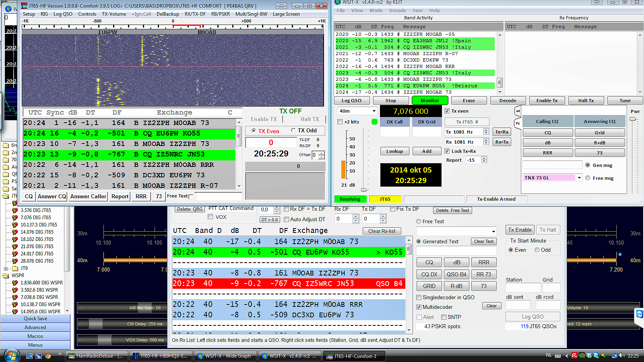The image size is (644, 362).
Task: Open the Avira antivirus tray icon
Action: (x=574, y=356)
